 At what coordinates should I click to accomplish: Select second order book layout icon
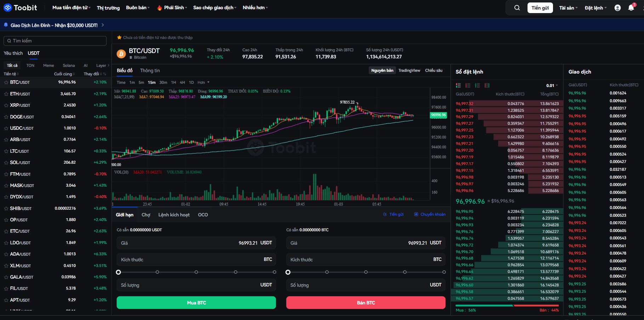click(x=468, y=85)
